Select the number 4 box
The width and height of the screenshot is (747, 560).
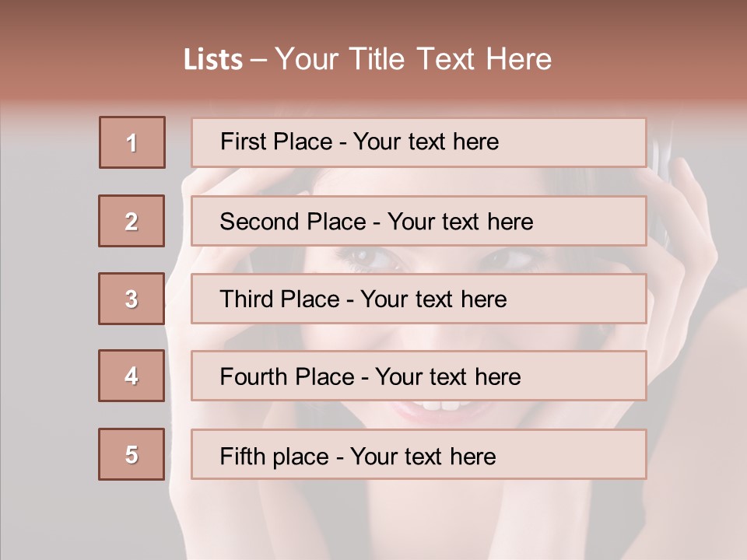click(x=132, y=376)
